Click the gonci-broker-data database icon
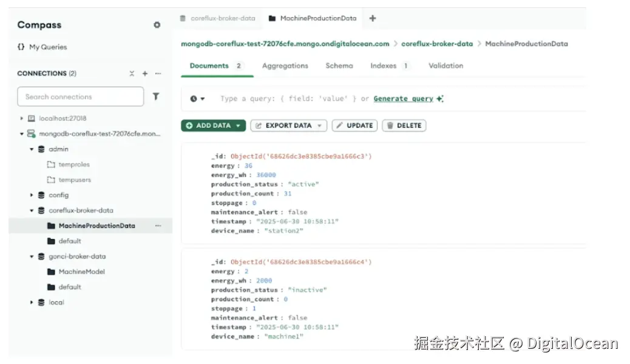This screenshot has height=364, width=630. click(41, 257)
